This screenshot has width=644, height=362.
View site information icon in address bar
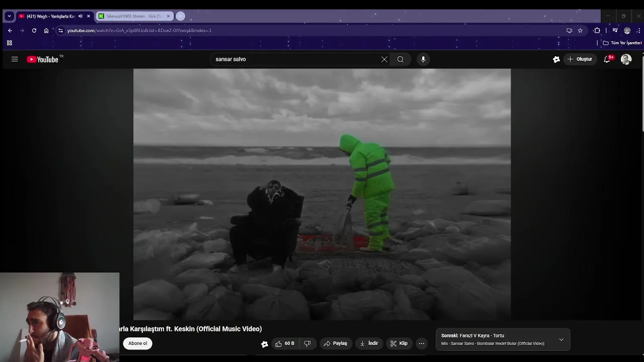click(60, 31)
